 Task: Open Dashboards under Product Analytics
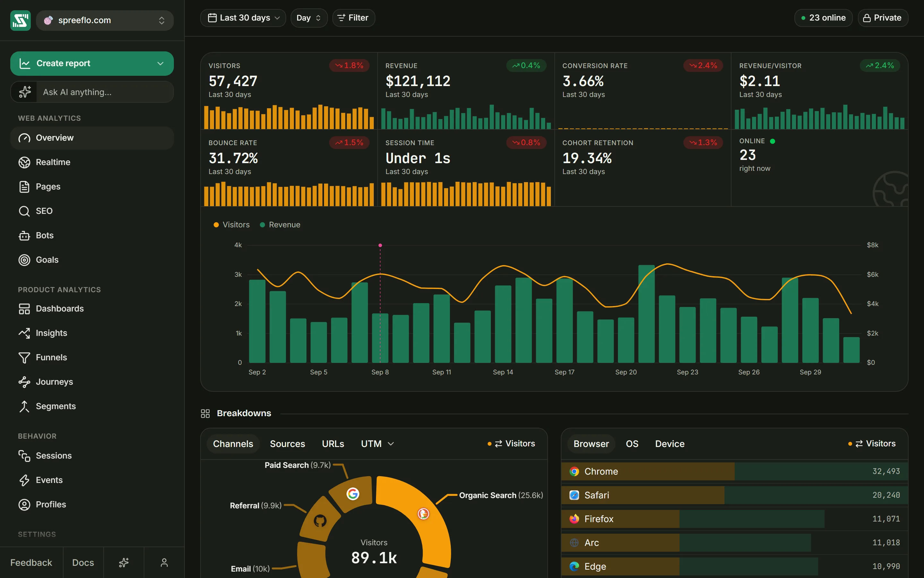click(92, 309)
